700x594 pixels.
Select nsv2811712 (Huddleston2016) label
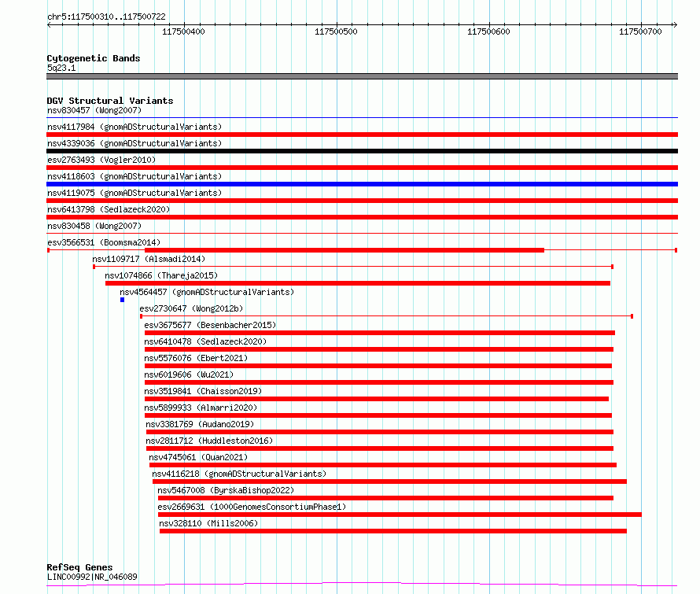[209, 441]
